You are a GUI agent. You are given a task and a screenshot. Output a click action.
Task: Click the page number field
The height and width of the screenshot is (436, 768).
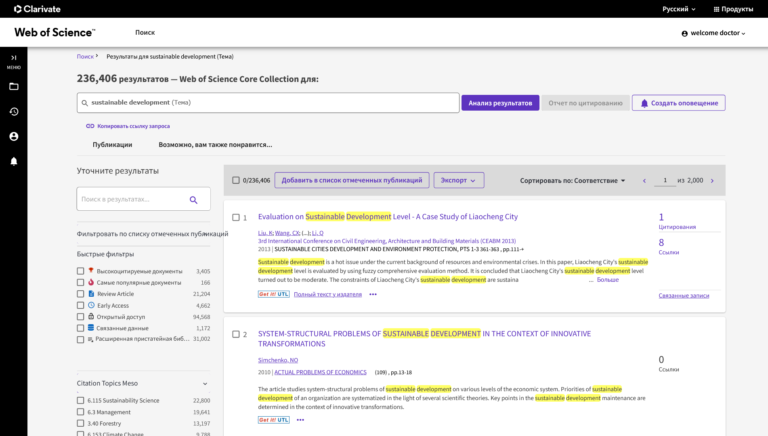[665, 180]
